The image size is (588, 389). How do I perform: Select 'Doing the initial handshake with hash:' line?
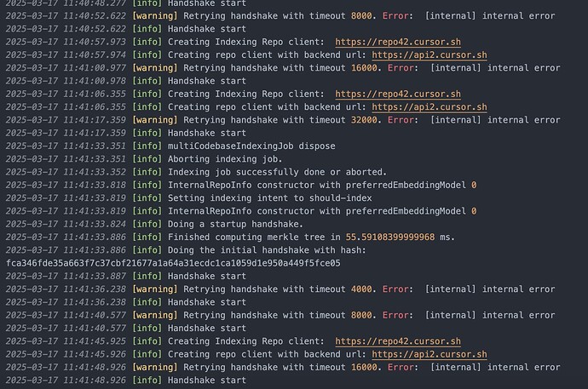(x=186, y=250)
